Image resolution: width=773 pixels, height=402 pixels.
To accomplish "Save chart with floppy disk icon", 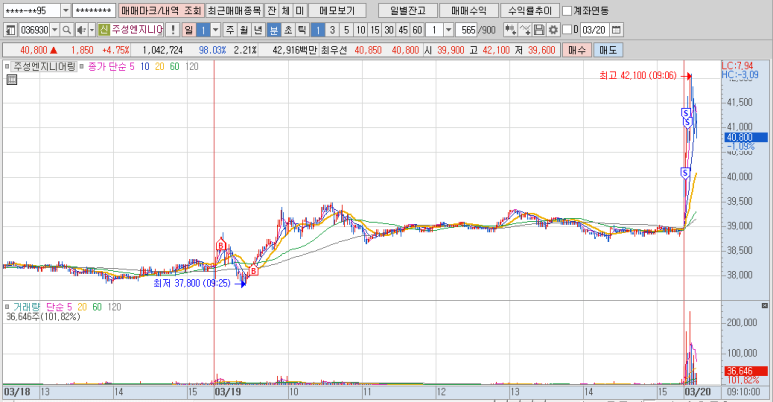I will (x=539, y=30).
